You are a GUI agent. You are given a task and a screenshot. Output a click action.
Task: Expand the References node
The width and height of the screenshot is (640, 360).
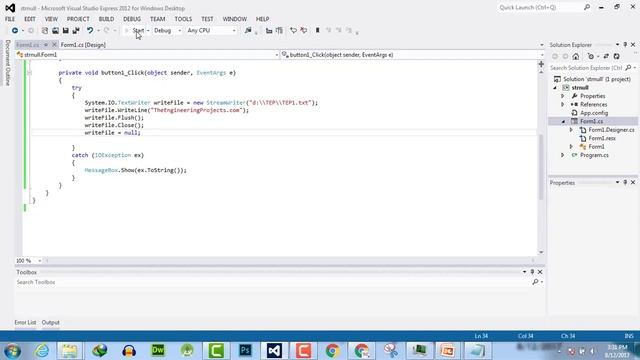pyautogui.click(x=563, y=104)
